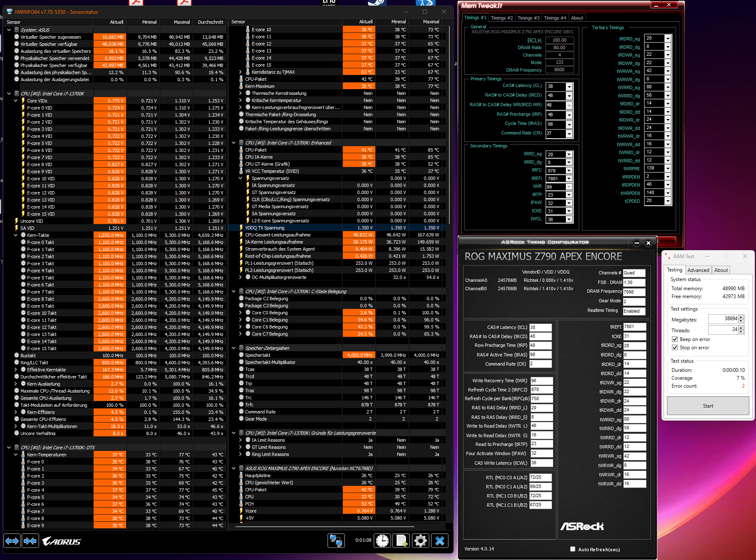756x560 pixels.
Task: Click the Uncore Verhältnis sensor icon
Action: click(17, 433)
